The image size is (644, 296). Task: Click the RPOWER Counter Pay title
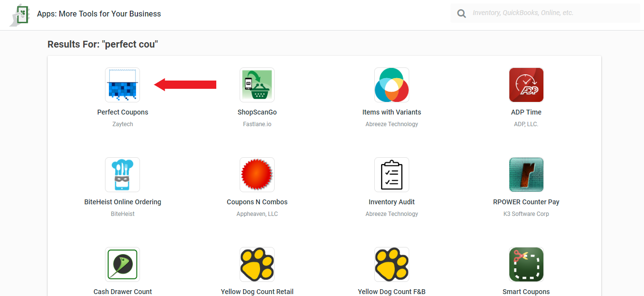[526, 202]
